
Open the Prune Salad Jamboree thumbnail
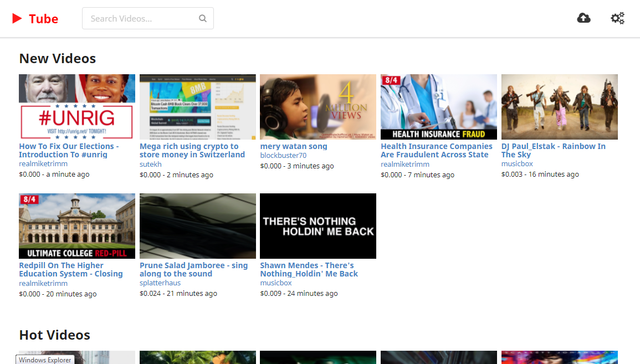tap(198, 226)
